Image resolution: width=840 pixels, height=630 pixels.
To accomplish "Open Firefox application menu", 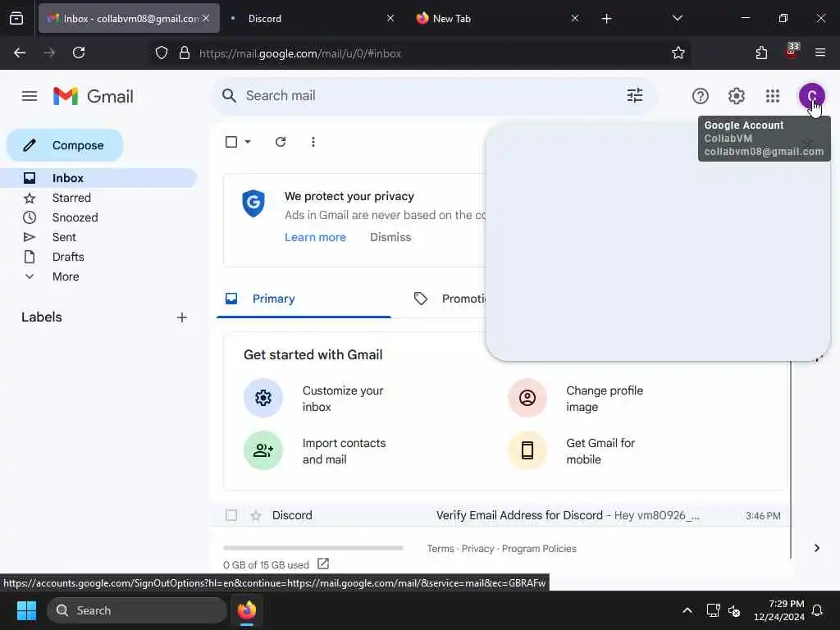I will pyautogui.click(x=820, y=52).
